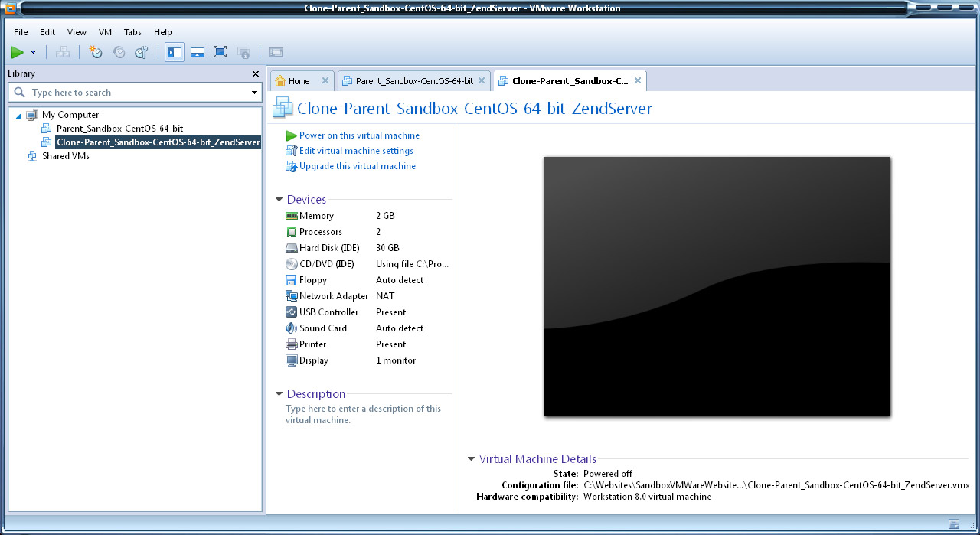The width and height of the screenshot is (980, 535).
Task: Click the configuration file path text
Action: [x=776, y=485]
